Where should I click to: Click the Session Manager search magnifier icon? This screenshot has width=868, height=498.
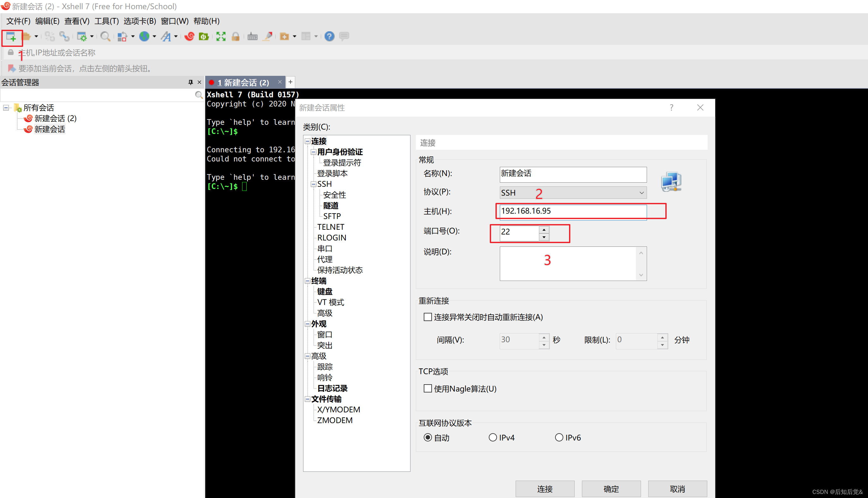click(199, 95)
